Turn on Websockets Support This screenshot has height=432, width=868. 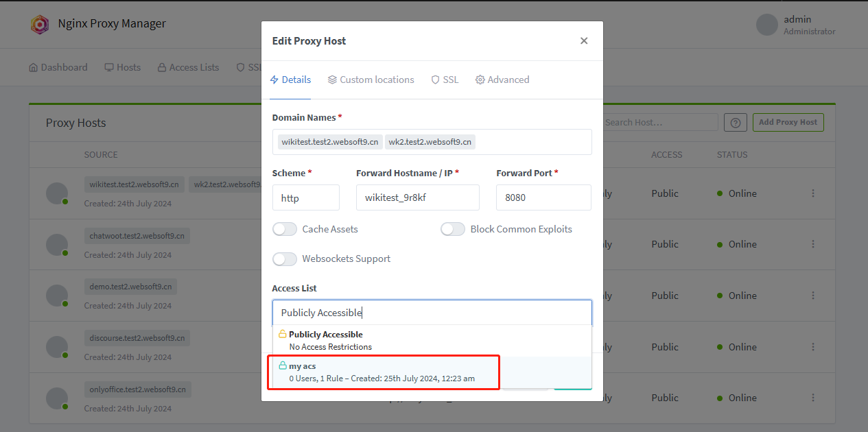pyautogui.click(x=285, y=259)
